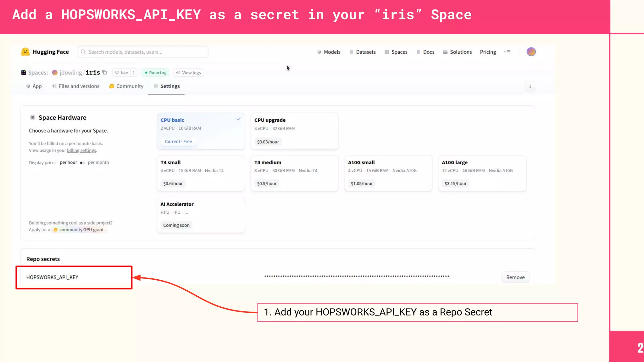This screenshot has height=362, width=644.
Task: Open the three-dot options menu
Action: pyautogui.click(x=530, y=86)
